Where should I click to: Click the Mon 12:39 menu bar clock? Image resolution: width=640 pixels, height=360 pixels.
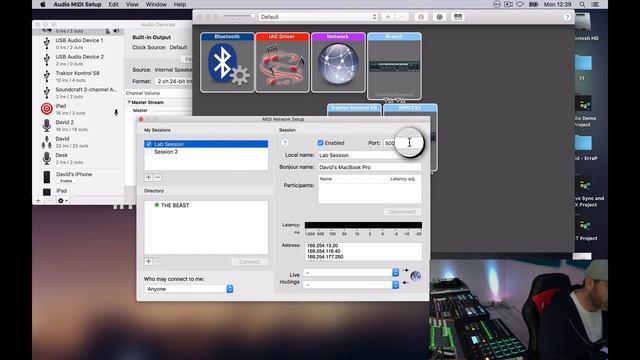[558, 4]
